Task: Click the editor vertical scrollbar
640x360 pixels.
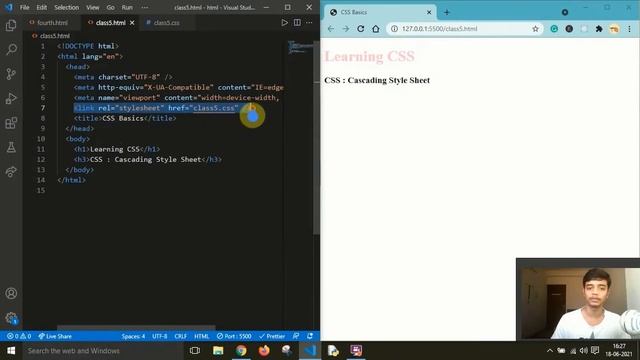Action: (316, 138)
